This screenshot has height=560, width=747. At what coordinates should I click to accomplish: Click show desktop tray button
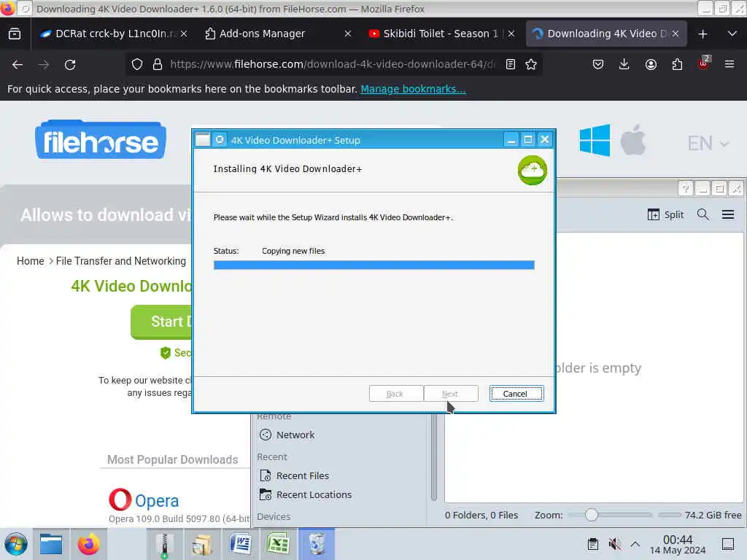(728, 544)
